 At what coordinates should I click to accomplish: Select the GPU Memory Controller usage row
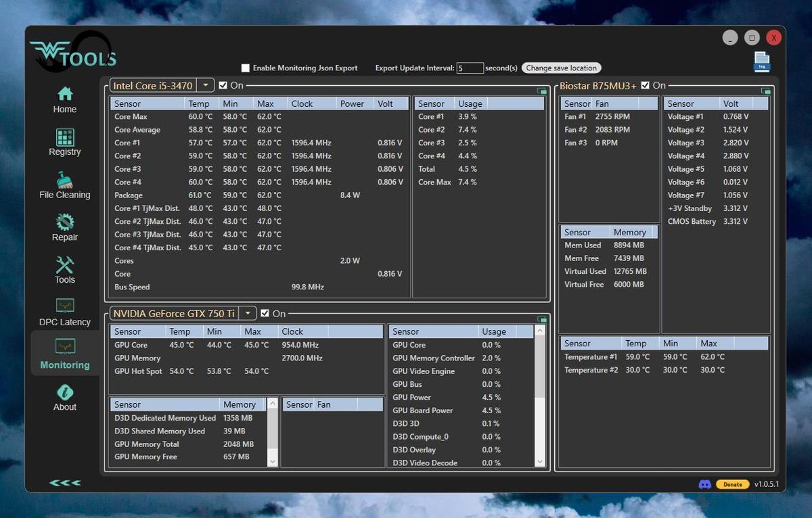point(461,358)
